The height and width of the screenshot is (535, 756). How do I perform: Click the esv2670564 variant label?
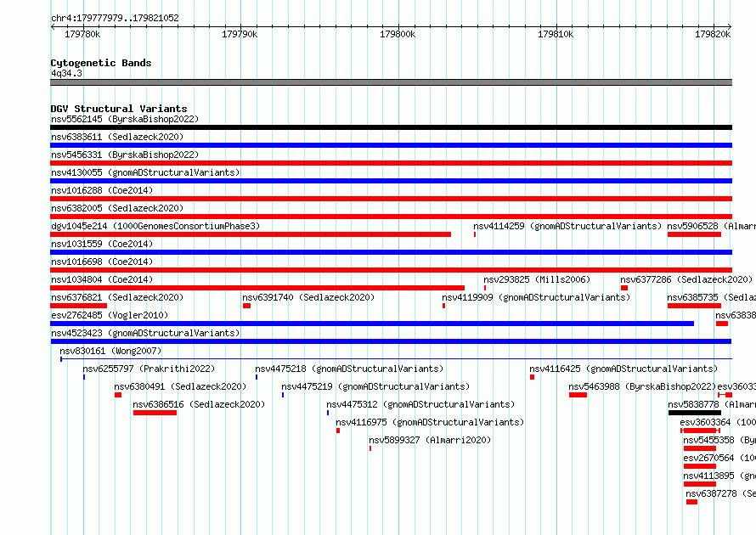coord(719,458)
